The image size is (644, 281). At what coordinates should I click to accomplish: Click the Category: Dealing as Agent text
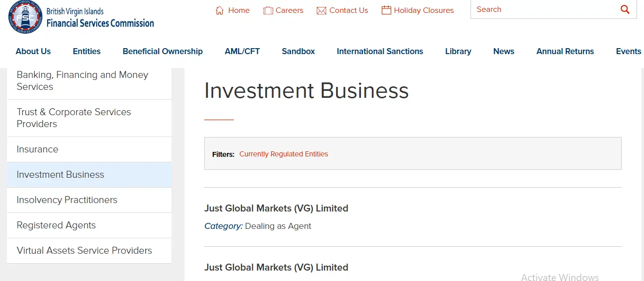(258, 226)
